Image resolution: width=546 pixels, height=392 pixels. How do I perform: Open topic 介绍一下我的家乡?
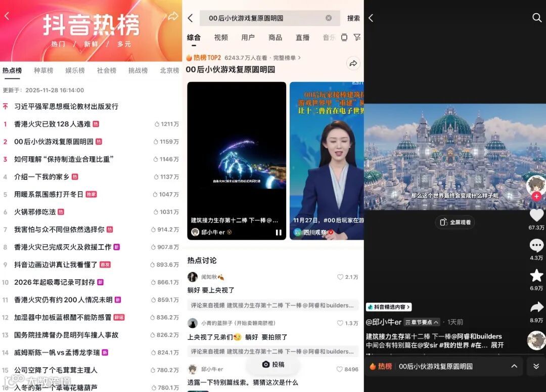tap(41, 177)
